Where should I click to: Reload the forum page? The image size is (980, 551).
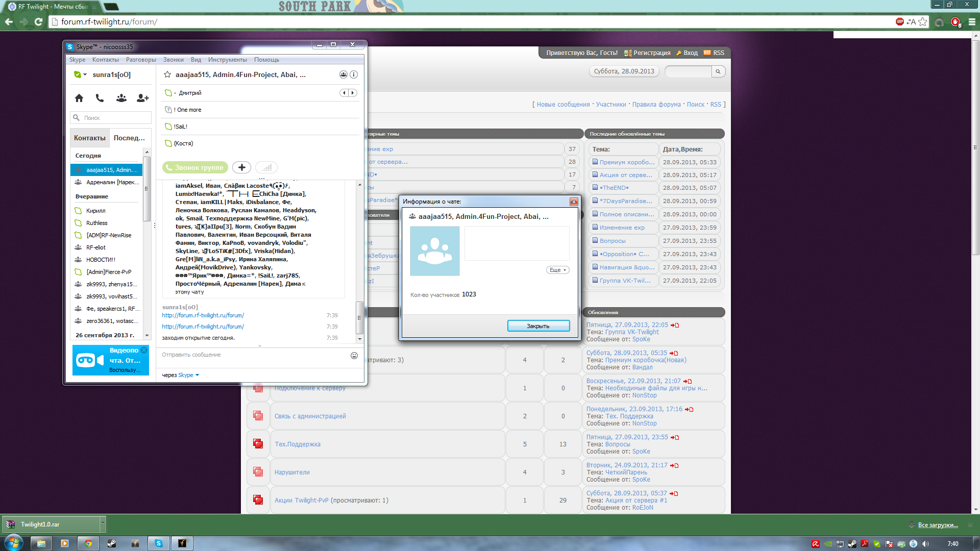point(38,22)
